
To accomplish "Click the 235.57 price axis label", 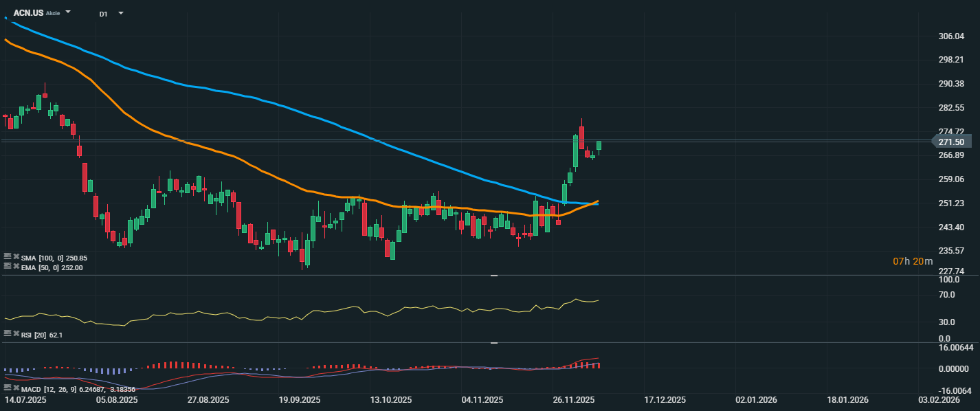I will tap(951, 251).
